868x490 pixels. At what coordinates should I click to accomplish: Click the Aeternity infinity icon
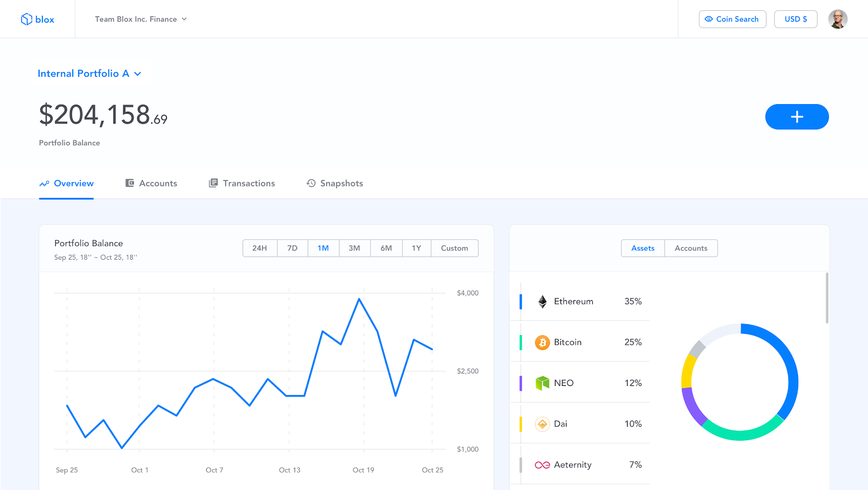[542, 465]
